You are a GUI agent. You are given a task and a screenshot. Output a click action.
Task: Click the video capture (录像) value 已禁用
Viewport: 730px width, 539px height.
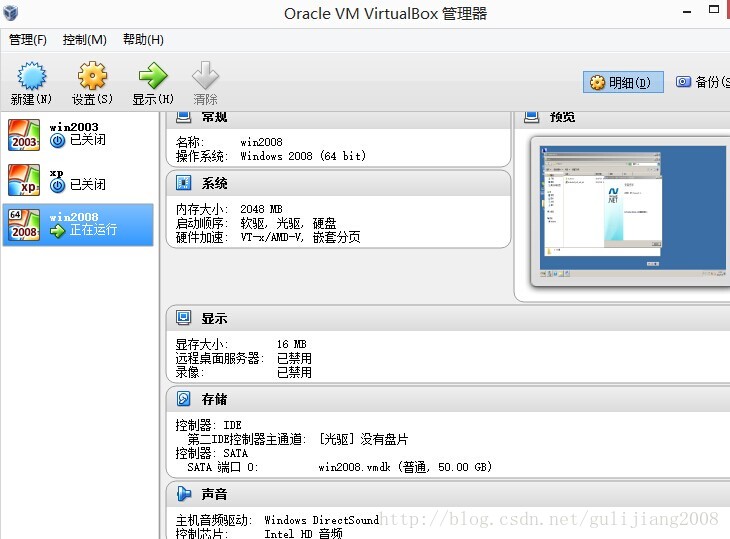(294, 372)
